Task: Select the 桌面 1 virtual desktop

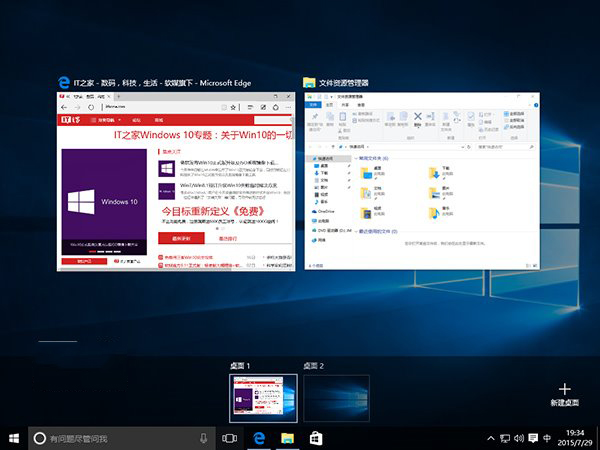Action: (264, 397)
